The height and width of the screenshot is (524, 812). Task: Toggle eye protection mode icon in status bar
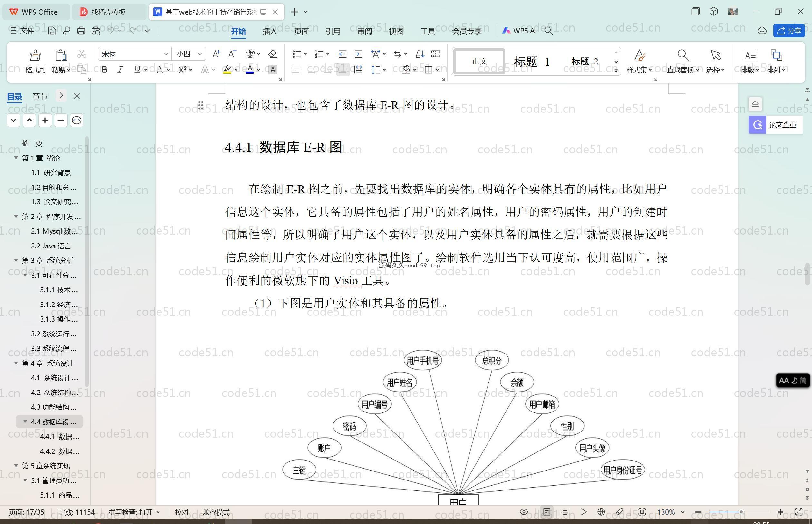(x=524, y=512)
